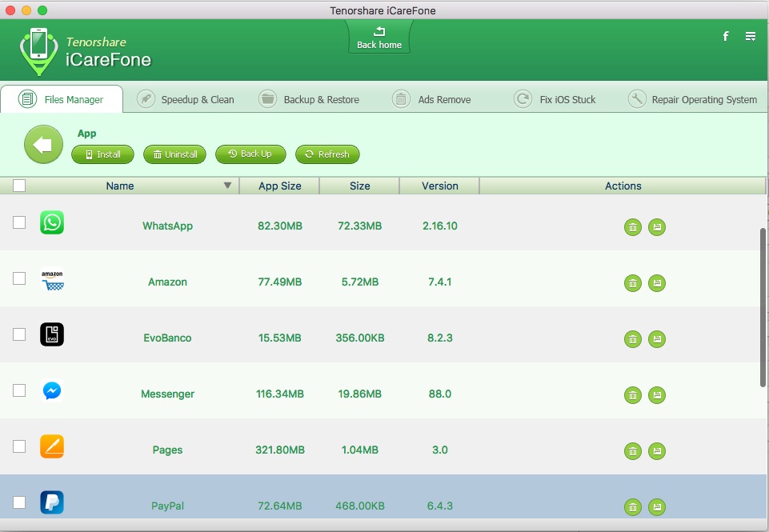Screen dimensions: 769x532
Task: Open the Facebook link icon
Action: [726, 36]
